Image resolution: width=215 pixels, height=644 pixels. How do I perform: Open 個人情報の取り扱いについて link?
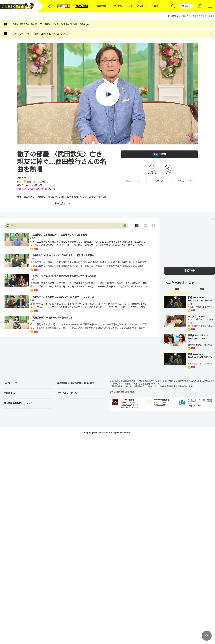pos(18,403)
